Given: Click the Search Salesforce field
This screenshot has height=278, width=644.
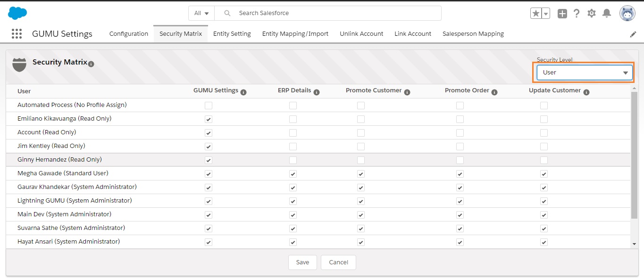Looking at the screenshot, I should pos(328,13).
